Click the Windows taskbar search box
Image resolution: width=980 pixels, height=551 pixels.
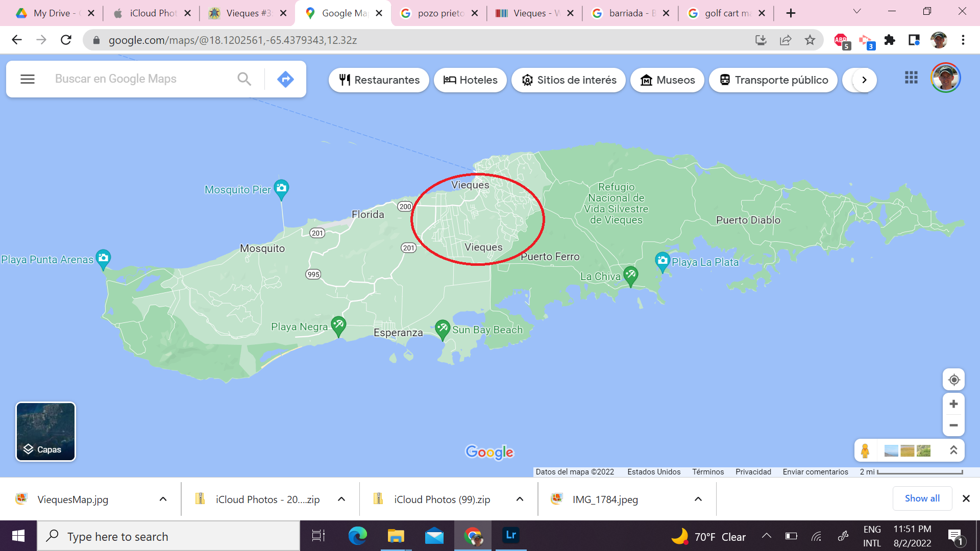(x=168, y=536)
